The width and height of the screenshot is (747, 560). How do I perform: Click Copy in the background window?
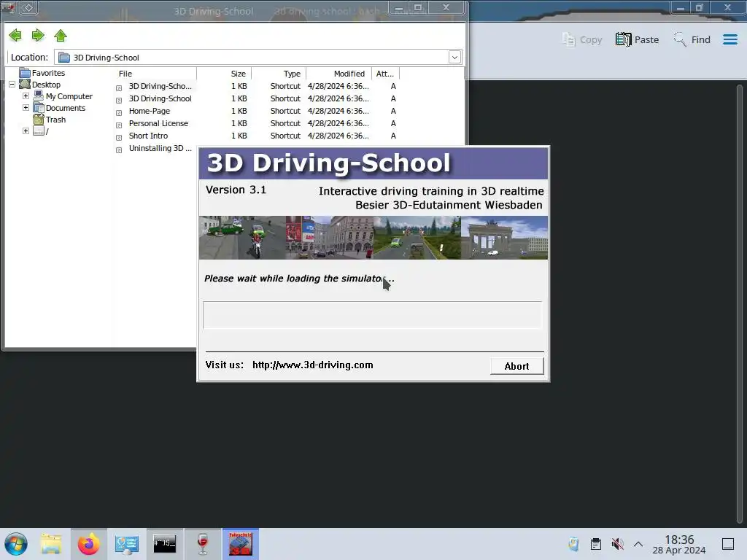click(x=581, y=39)
